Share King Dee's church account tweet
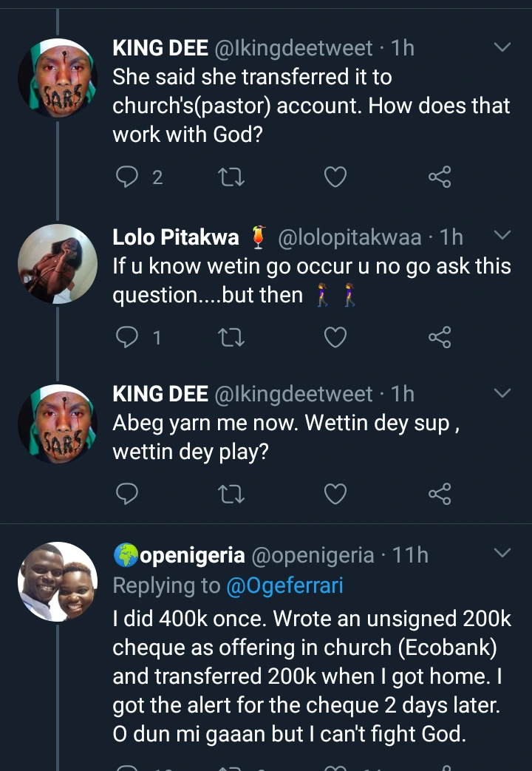Image resolution: width=532 pixels, height=771 pixels. (x=439, y=177)
